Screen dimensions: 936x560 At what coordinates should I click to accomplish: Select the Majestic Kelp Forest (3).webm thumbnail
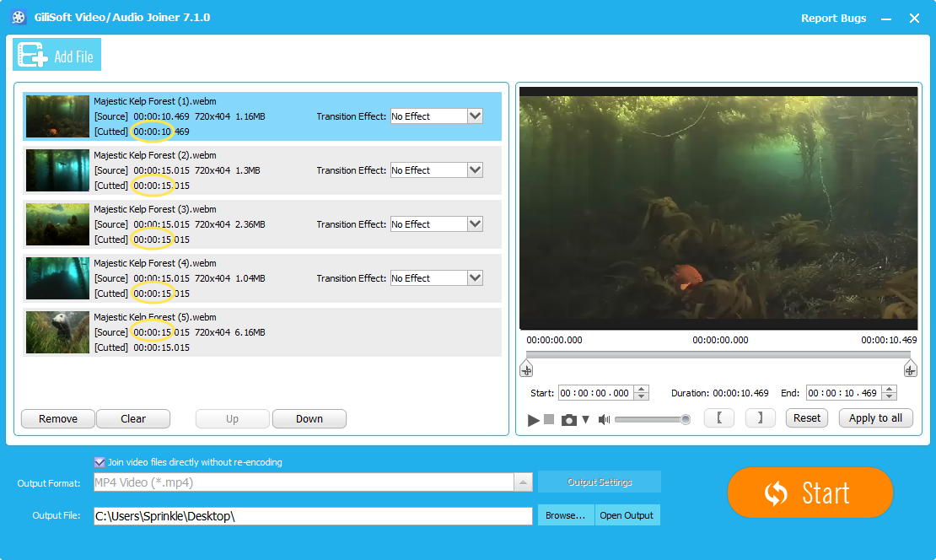point(57,224)
